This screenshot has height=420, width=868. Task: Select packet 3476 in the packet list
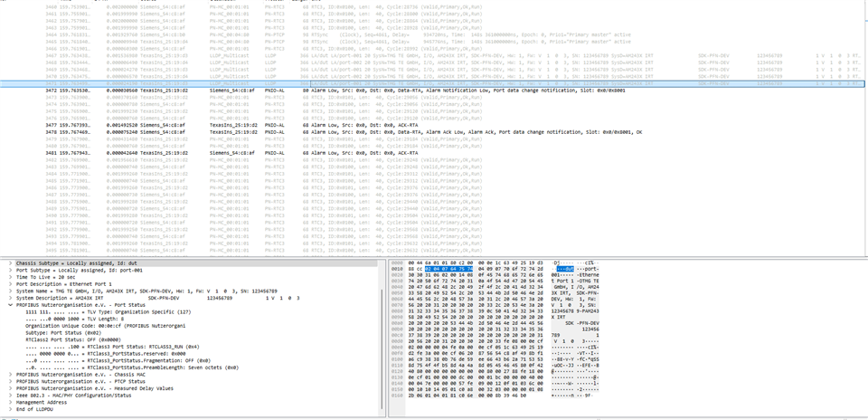(434, 118)
